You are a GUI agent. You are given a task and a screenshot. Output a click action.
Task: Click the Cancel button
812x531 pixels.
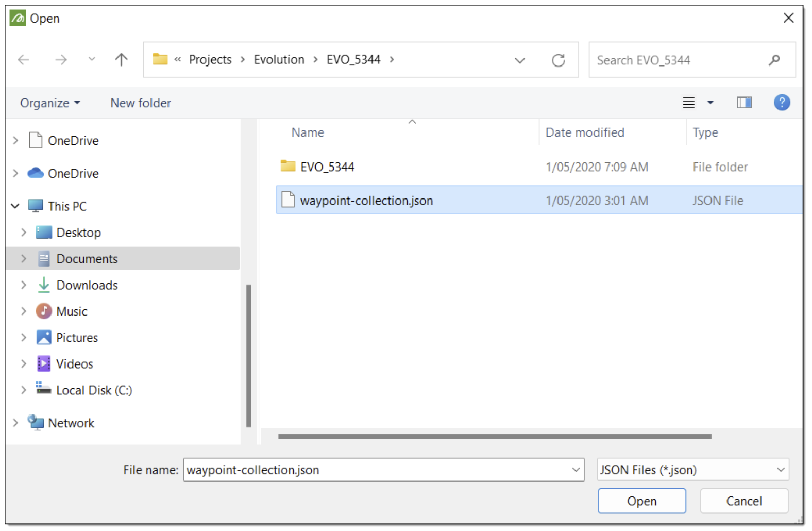743,501
